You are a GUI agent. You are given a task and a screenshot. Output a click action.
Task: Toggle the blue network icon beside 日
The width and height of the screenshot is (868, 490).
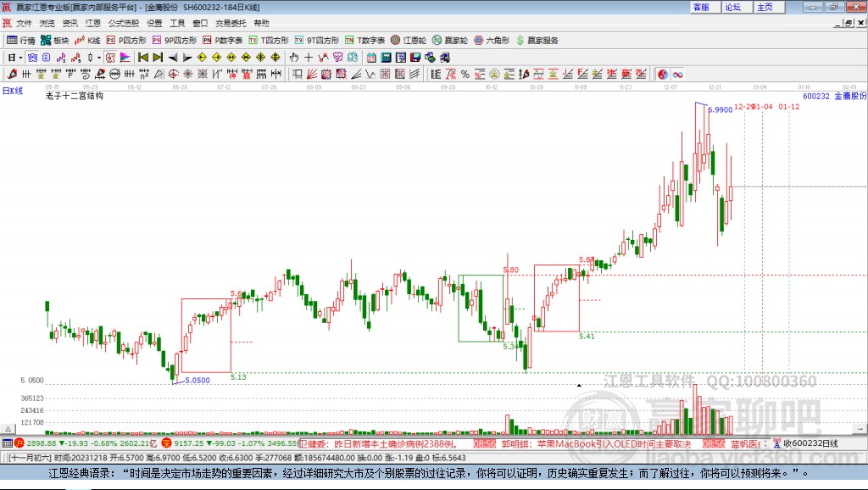[x=32, y=58]
